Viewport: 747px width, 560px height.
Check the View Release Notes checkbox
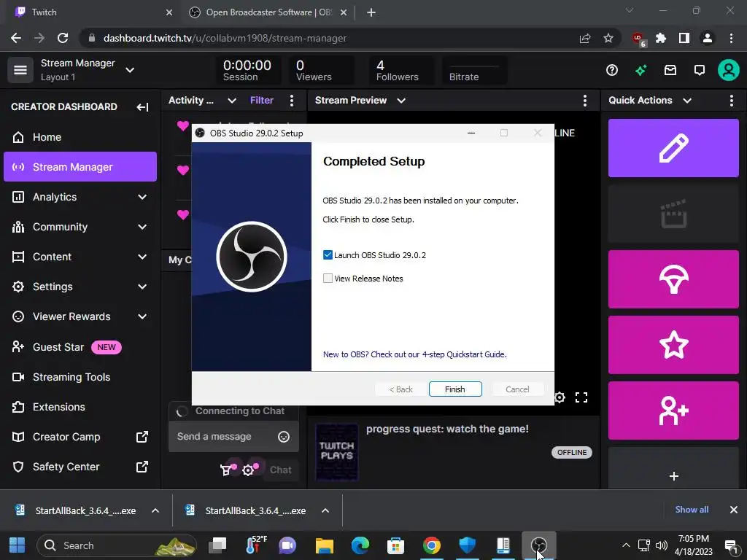328,279
